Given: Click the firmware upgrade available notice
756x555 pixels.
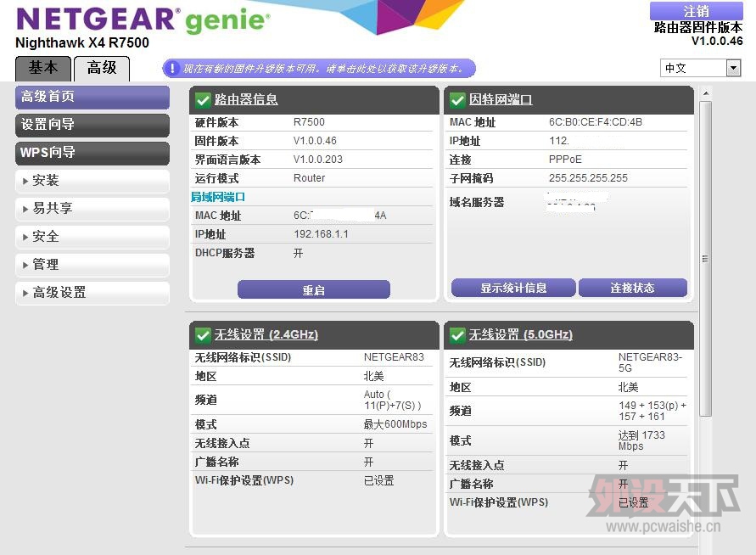Looking at the screenshot, I should pyautogui.click(x=319, y=69).
